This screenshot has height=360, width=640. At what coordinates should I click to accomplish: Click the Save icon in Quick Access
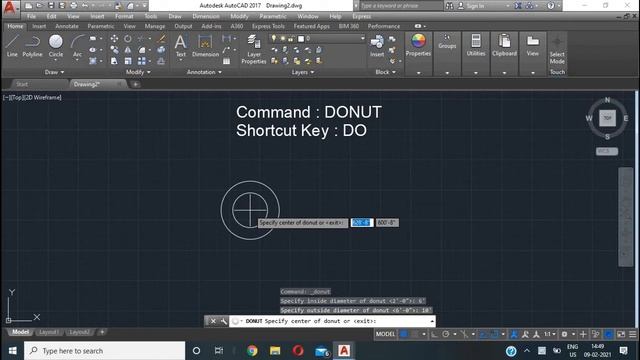(51, 6)
